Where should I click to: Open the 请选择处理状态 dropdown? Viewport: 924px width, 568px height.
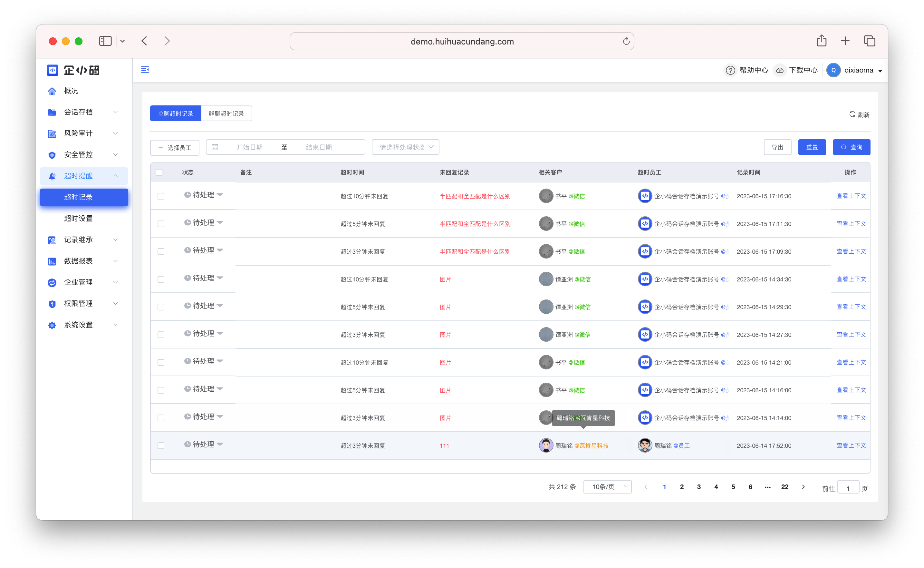click(405, 147)
